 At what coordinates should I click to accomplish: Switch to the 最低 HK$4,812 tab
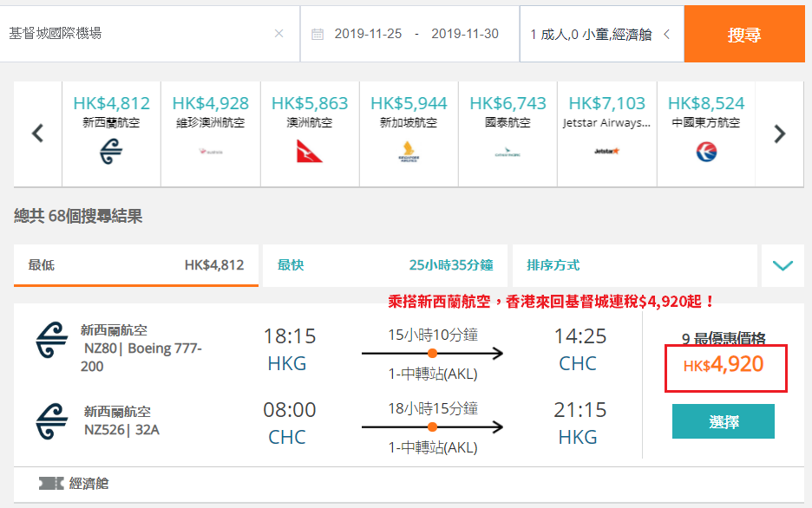pyautogui.click(x=136, y=265)
